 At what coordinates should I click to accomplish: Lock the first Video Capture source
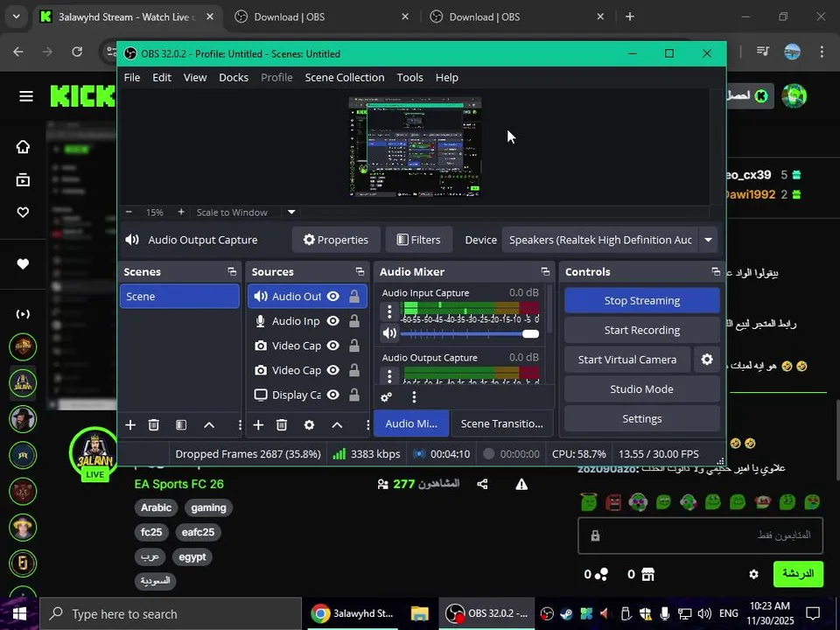(x=354, y=346)
